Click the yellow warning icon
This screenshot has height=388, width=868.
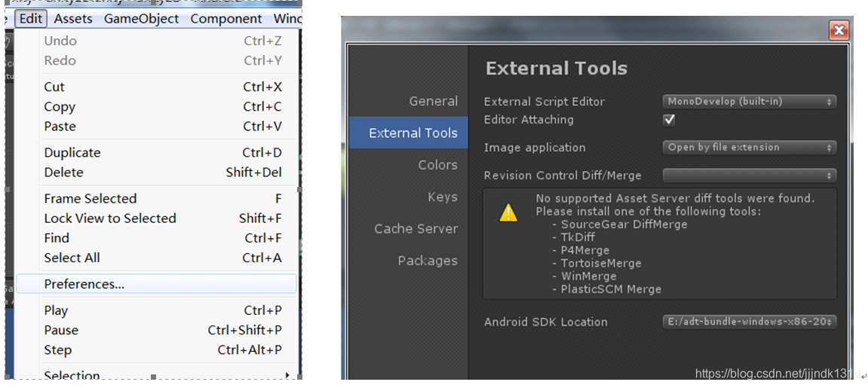[x=508, y=212]
